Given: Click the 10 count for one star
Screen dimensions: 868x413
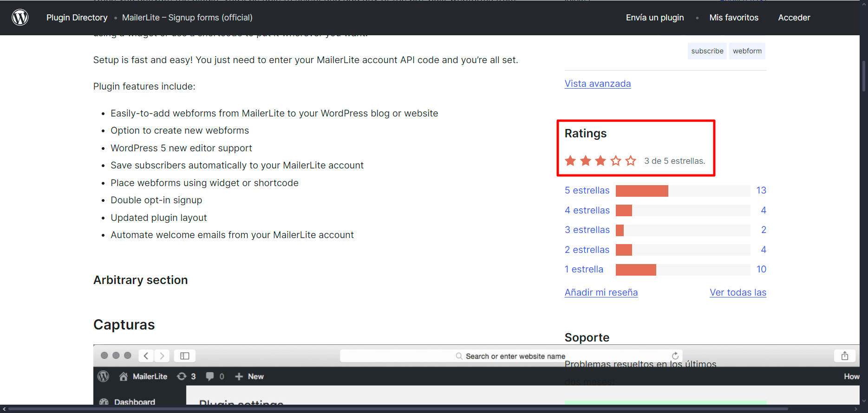Looking at the screenshot, I should [x=761, y=269].
